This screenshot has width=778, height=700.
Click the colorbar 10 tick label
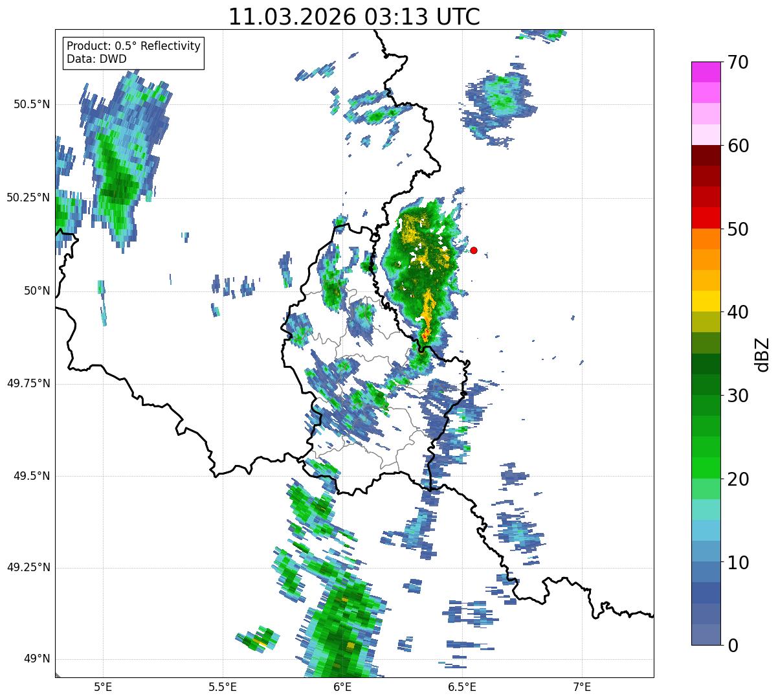[x=737, y=562]
